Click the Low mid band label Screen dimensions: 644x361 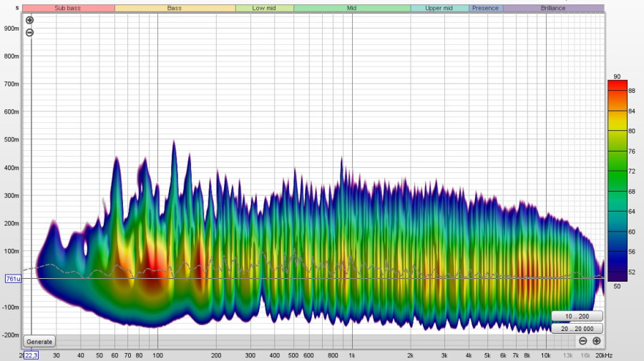tap(264, 8)
